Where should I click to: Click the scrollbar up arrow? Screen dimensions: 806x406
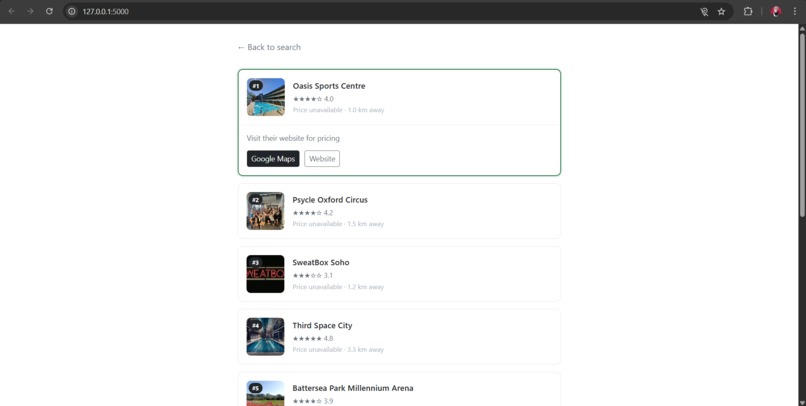801,27
